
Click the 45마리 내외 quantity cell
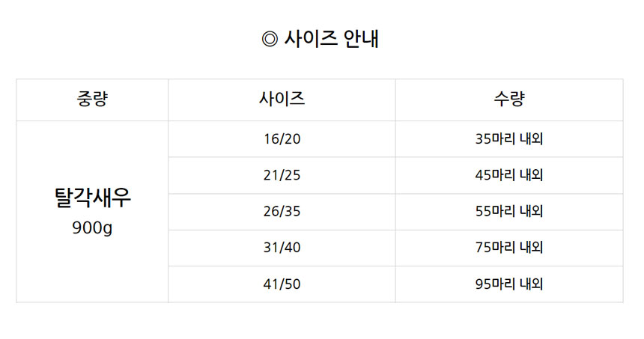coord(509,175)
